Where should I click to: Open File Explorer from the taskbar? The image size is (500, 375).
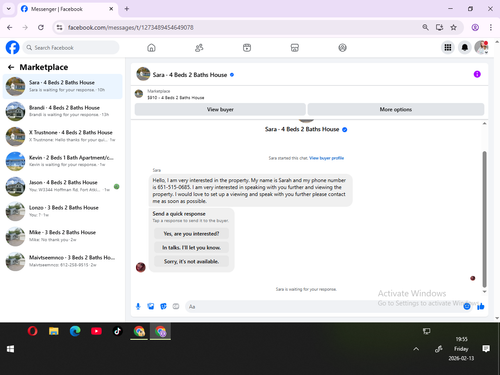[x=54, y=331]
